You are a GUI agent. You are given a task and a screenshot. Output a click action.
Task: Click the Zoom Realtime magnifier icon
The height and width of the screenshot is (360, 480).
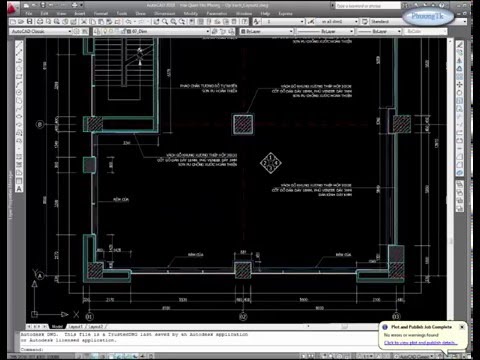coord(165,22)
